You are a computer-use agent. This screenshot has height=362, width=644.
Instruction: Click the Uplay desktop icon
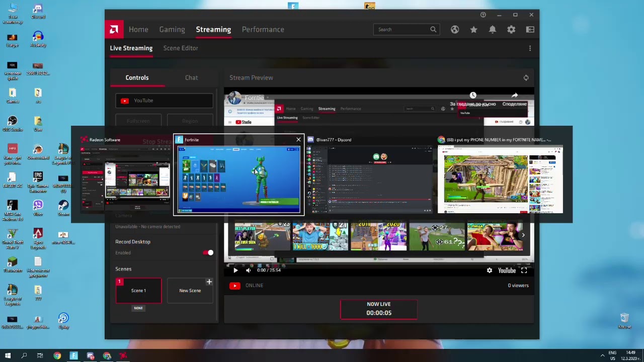click(63, 321)
